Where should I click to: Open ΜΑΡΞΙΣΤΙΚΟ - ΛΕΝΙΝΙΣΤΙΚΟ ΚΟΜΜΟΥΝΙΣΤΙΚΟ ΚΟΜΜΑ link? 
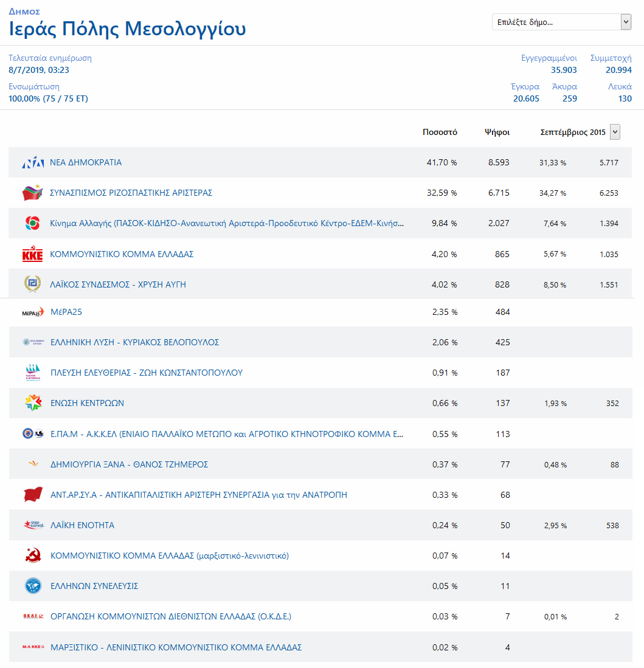[x=176, y=647]
